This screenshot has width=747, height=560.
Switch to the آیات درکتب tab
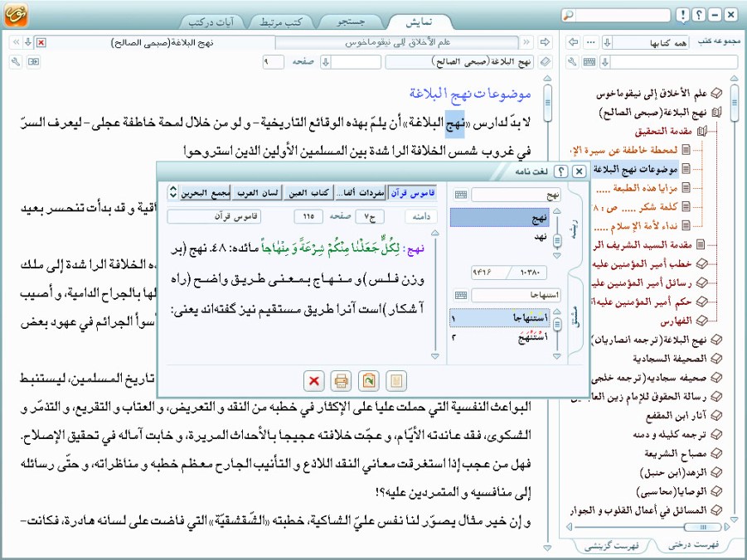coord(211,22)
